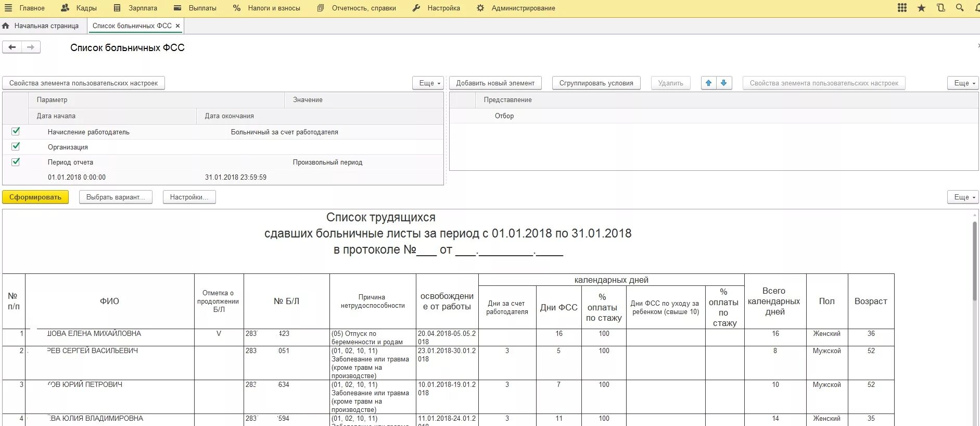Go back with the left arrow

coord(12,47)
